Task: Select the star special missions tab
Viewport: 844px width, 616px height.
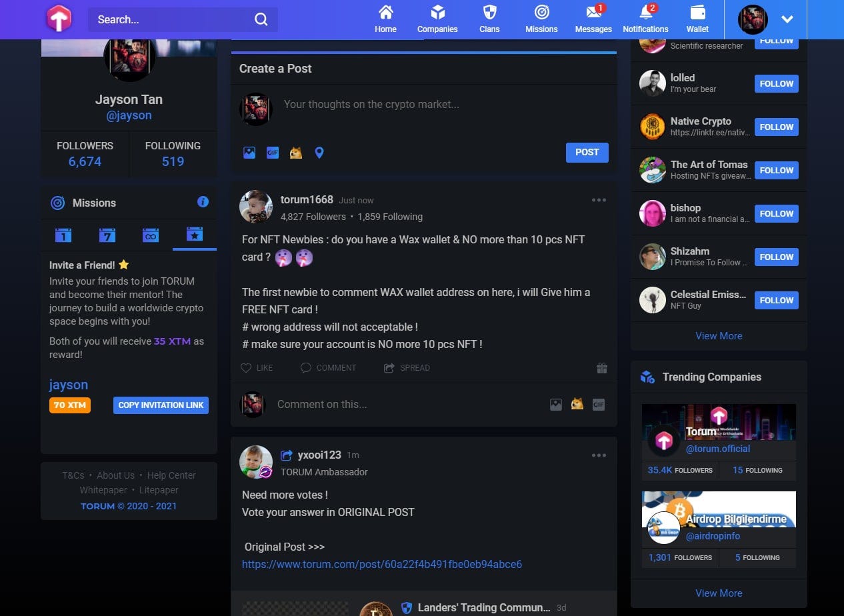Action: [x=195, y=235]
